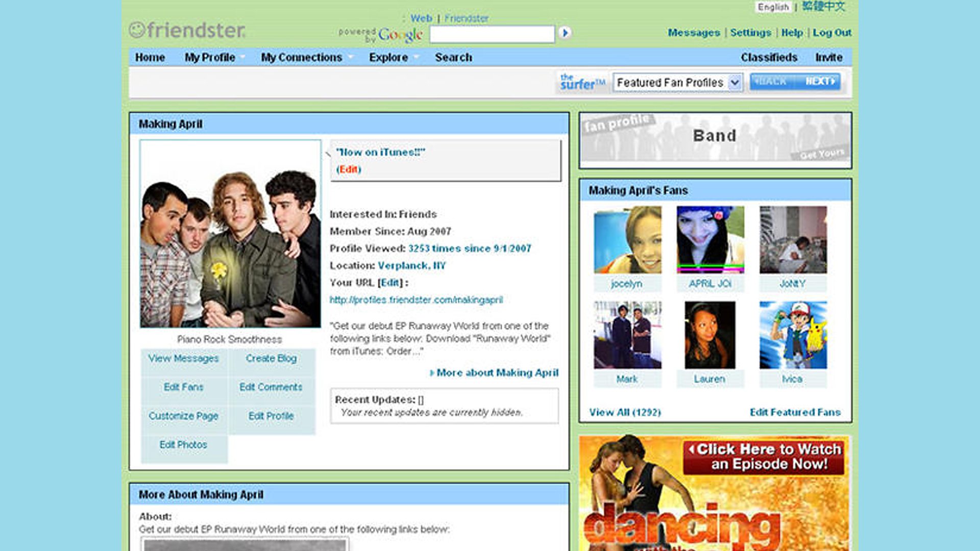
Task: Click Edit Fans
Action: [x=183, y=387]
